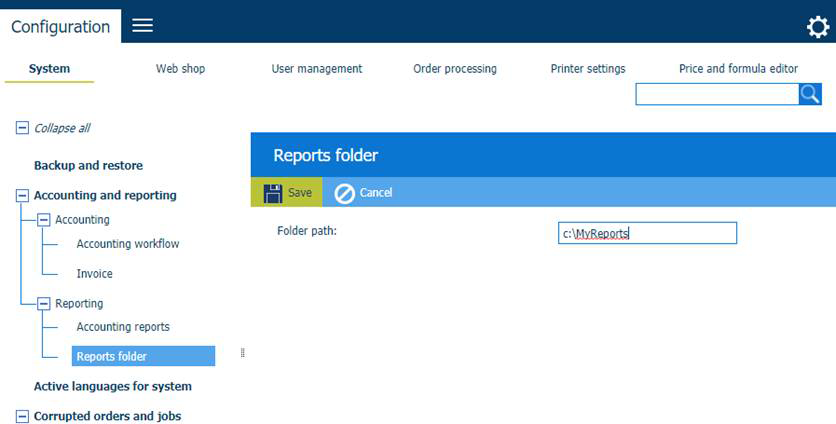Collapse the Accounting subtree
Image resolution: width=836 pixels, height=424 pixels.
[x=43, y=220]
